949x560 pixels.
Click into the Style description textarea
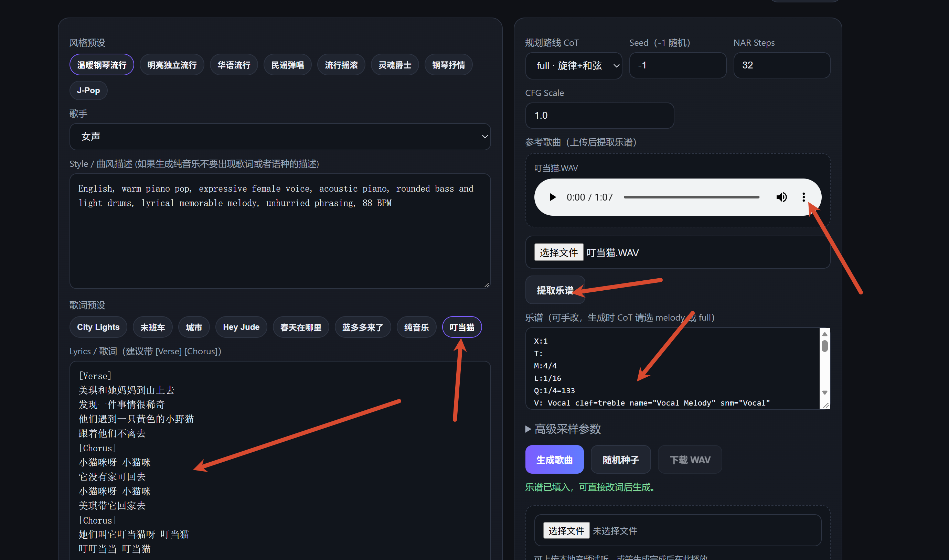[x=280, y=231]
